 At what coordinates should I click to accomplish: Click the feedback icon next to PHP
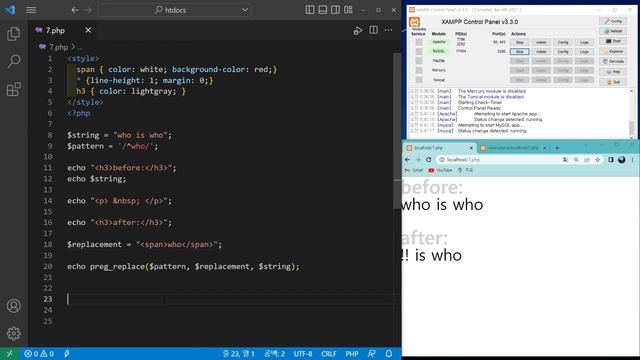coord(371,353)
